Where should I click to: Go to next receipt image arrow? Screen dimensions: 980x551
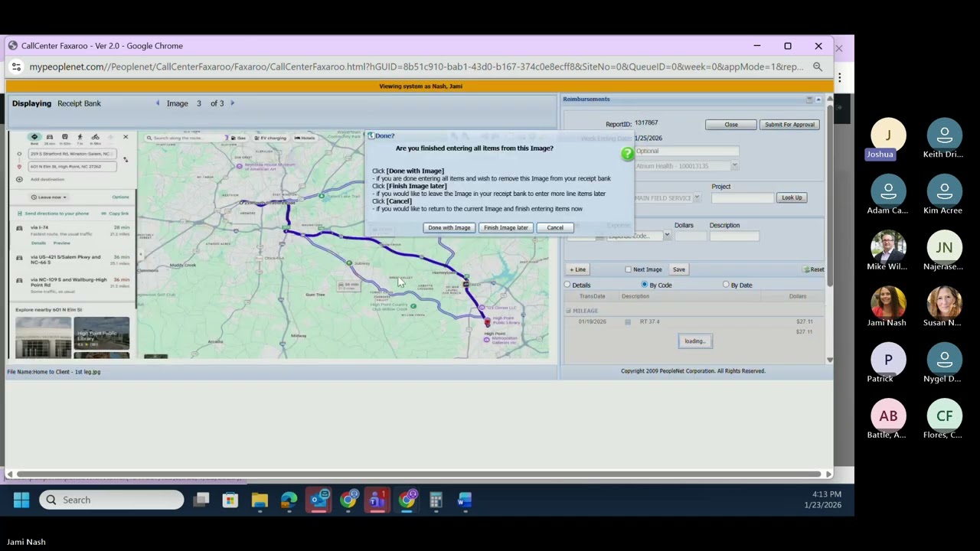(x=232, y=103)
